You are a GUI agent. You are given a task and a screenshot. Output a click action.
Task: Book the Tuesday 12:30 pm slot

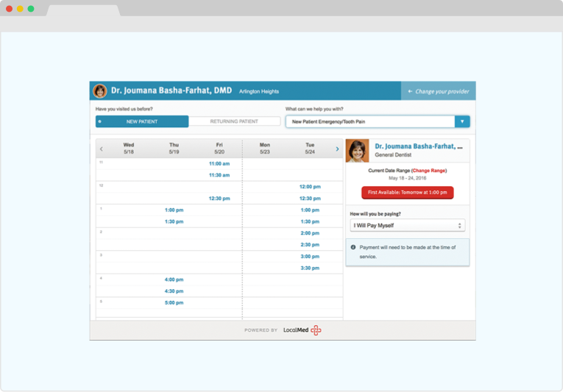point(310,199)
